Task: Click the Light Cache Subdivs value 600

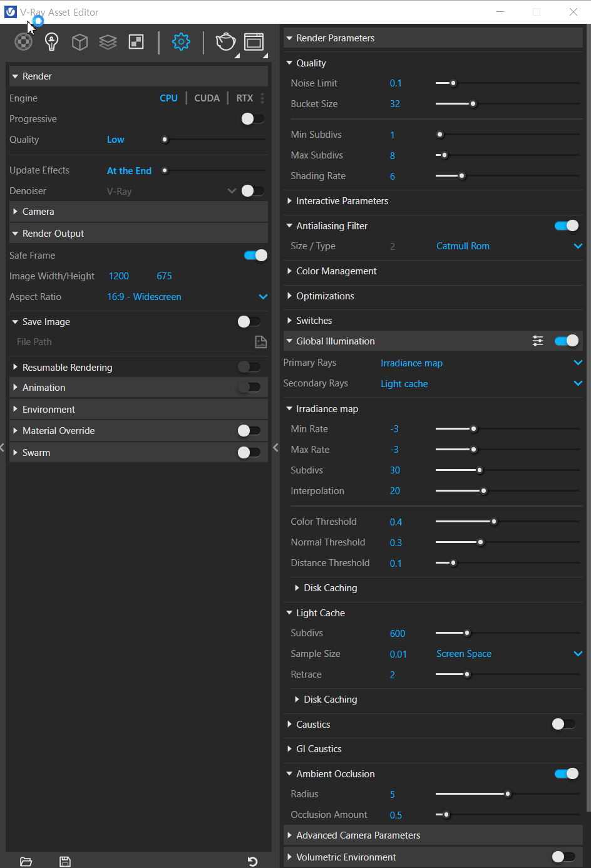Action: 398,634
